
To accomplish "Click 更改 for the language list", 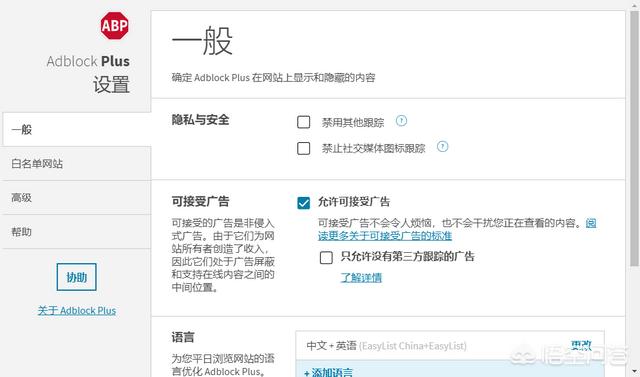I will 581,346.
